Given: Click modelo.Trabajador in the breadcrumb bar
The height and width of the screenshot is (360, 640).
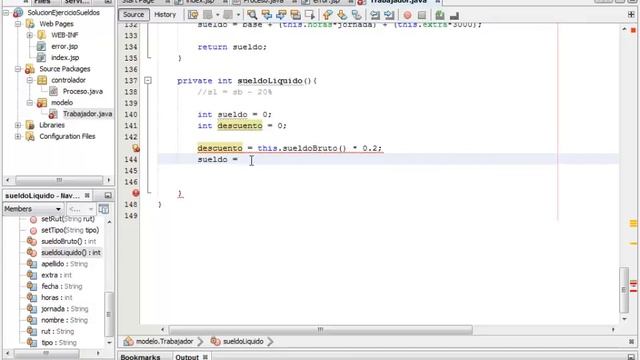Looking at the screenshot, I should 164,341.
